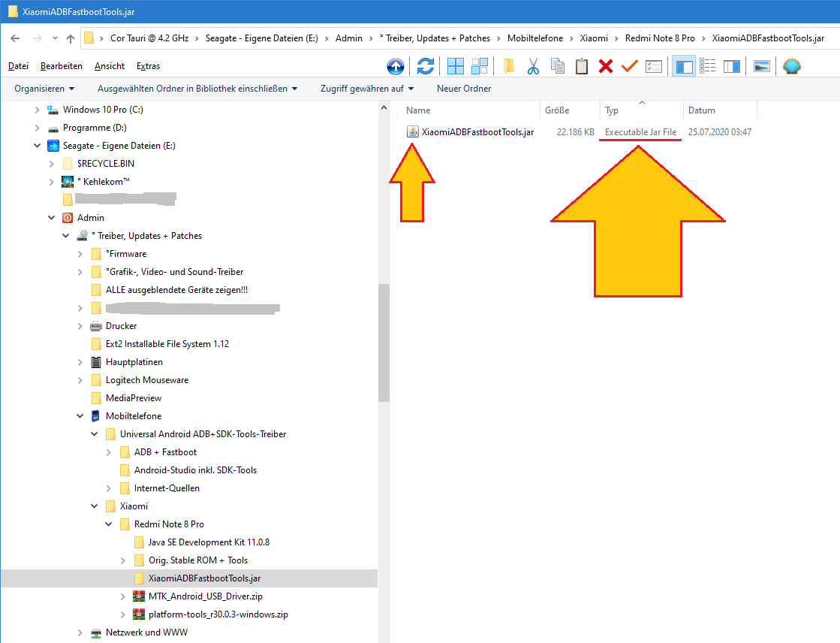Screen dimensions: 840x643
Task: Collapse the Mobiltelefone tree node
Action: 80,415
